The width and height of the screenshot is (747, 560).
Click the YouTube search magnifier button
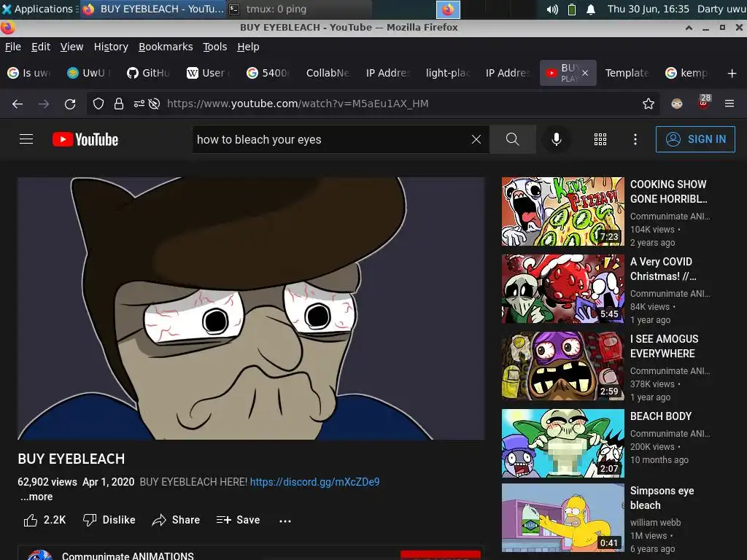click(513, 139)
